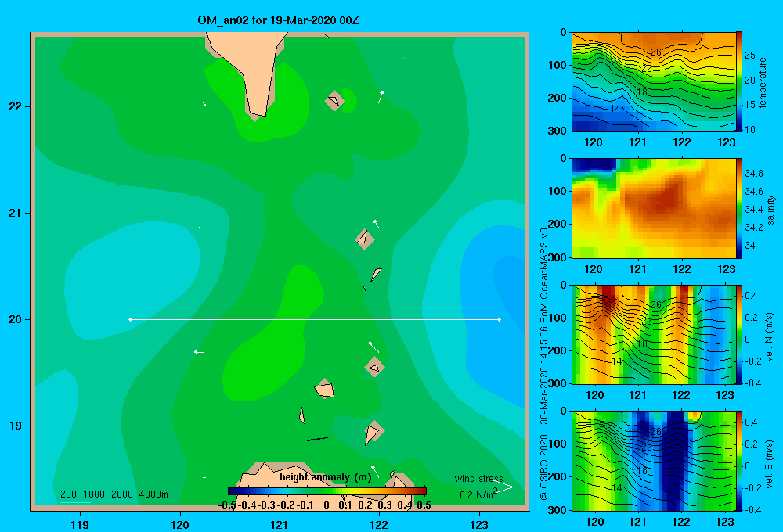This screenshot has height=532, width=783.
Task: Click the '-0.4' tick on vel. N colorbar
Action: 753,383
